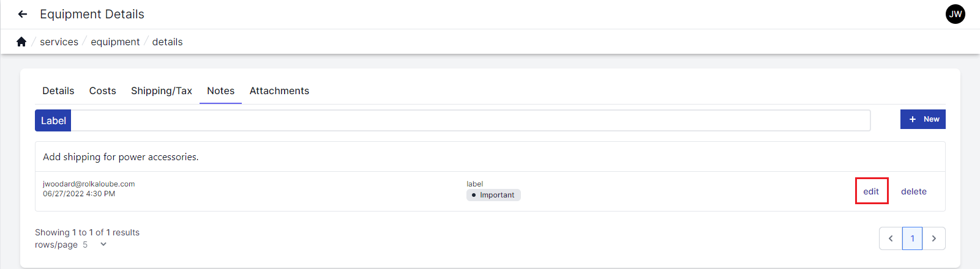Select page 1 in pagination
Image resolution: width=980 pixels, height=269 pixels.
(x=912, y=238)
